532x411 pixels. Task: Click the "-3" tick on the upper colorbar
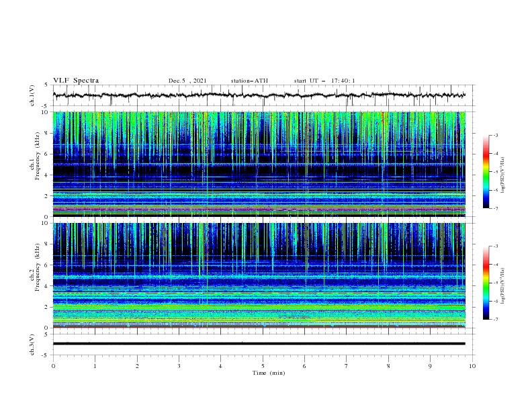point(496,135)
